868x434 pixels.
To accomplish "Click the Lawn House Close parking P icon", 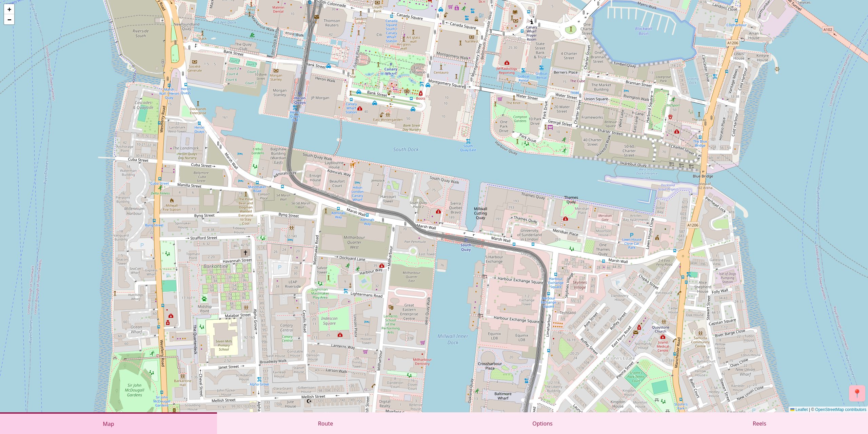I will [631, 235].
